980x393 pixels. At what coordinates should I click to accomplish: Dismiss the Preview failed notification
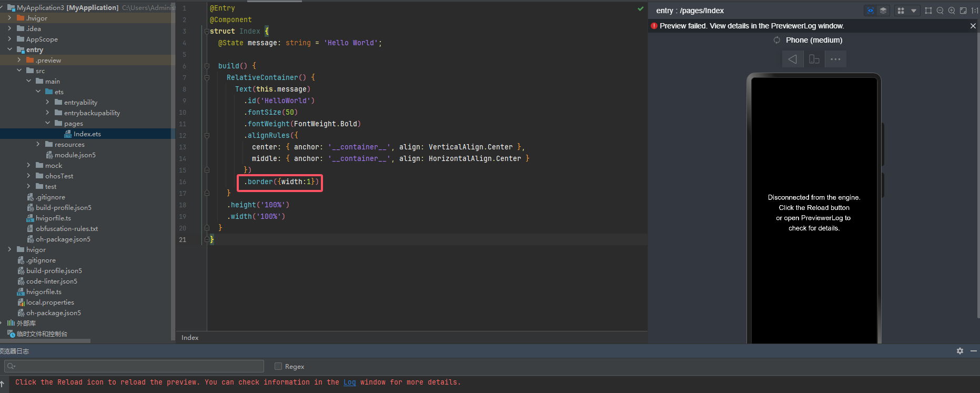click(973, 26)
